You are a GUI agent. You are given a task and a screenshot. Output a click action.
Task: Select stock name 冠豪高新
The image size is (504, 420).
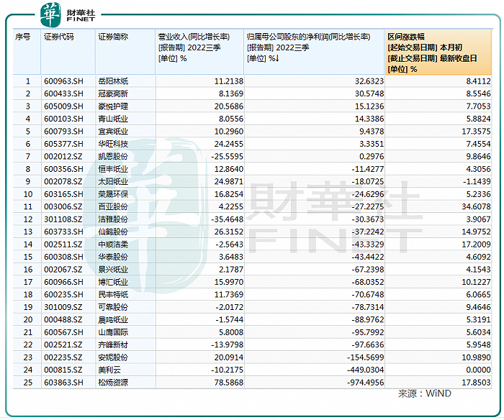point(113,93)
